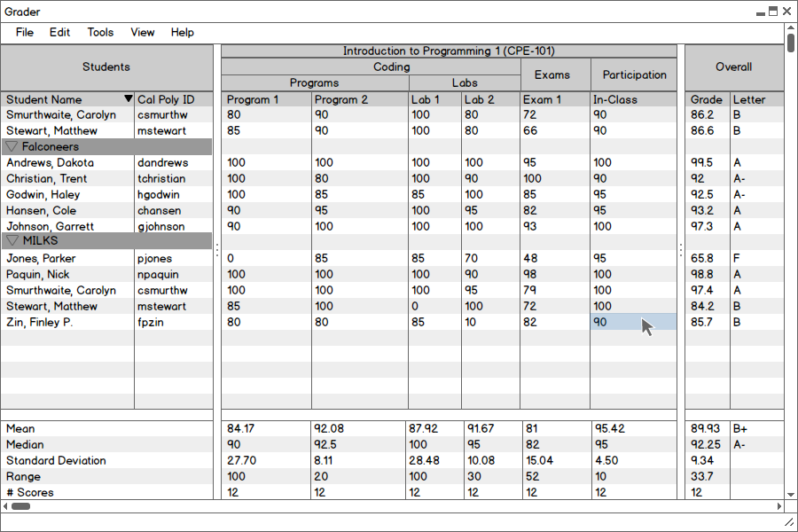Click Christian, Trent's Exam 1 score 100
Viewport: 798px width, 532px height.
[532, 179]
